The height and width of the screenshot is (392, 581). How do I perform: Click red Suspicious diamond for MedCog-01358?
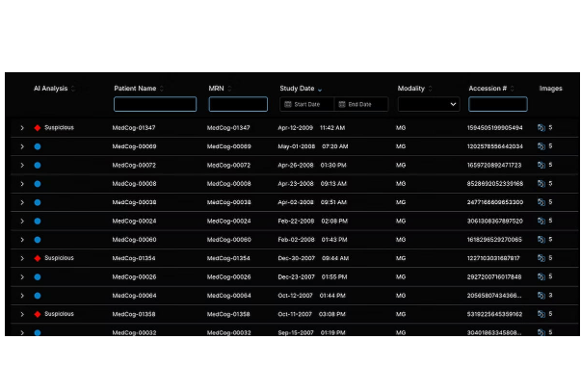pos(38,314)
